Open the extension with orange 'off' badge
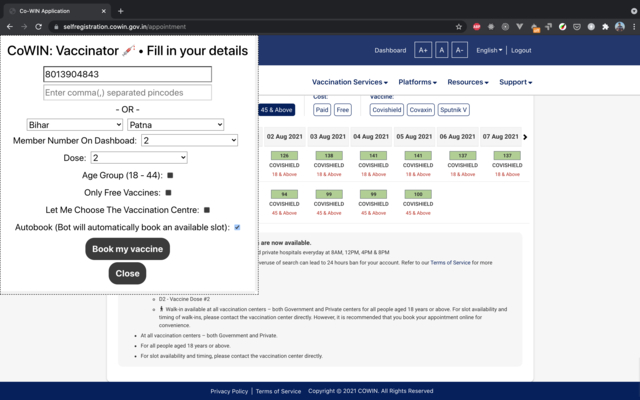Image resolution: width=640 pixels, height=400 pixels. pos(534,27)
